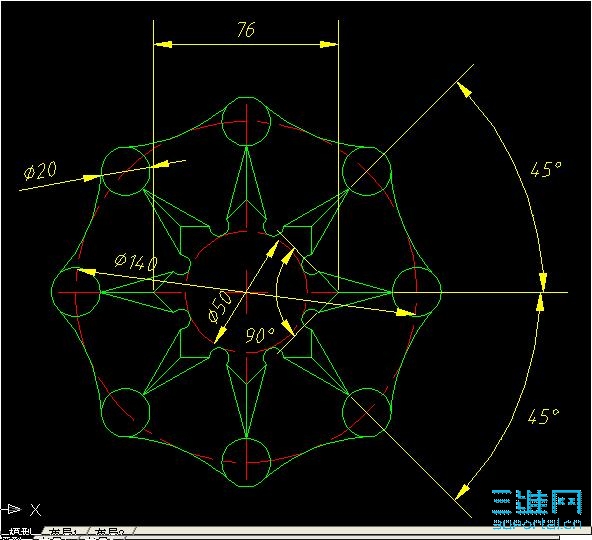Select the Ø140 diameter dimension text
Screen dimensions: 592x540
[136, 262]
